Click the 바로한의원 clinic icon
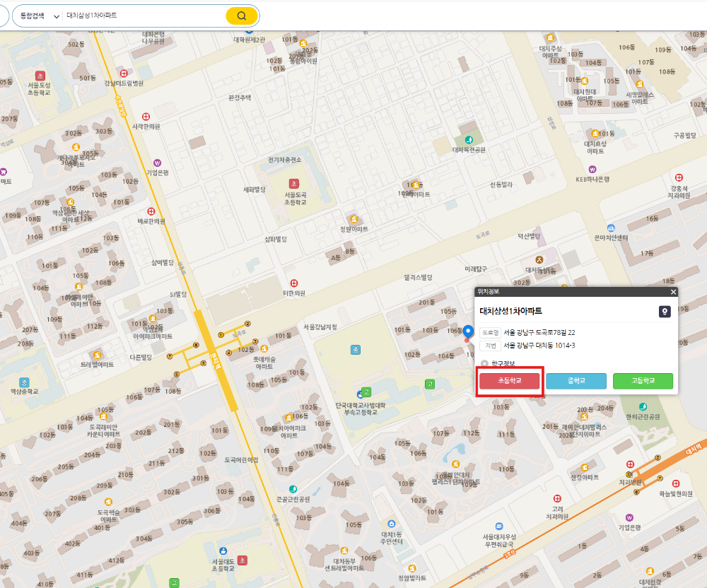This screenshot has width=707, height=588. click(151, 211)
